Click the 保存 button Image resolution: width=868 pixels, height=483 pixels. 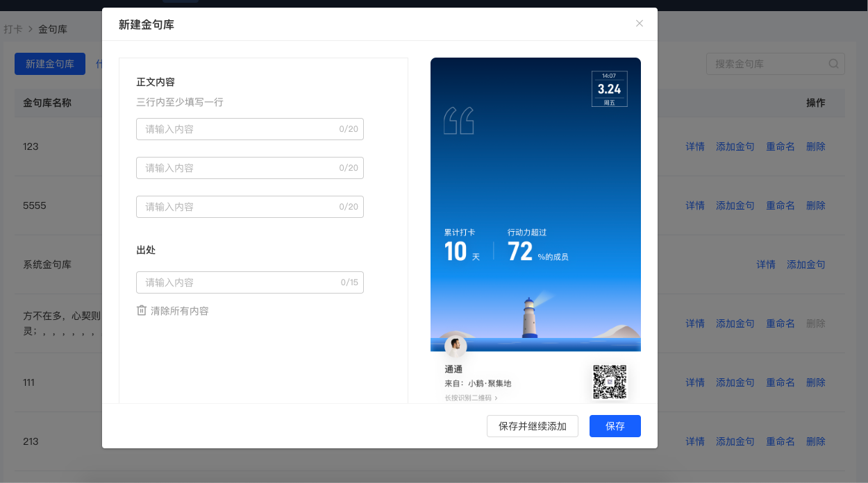pyautogui.click(x=615, y=426)
